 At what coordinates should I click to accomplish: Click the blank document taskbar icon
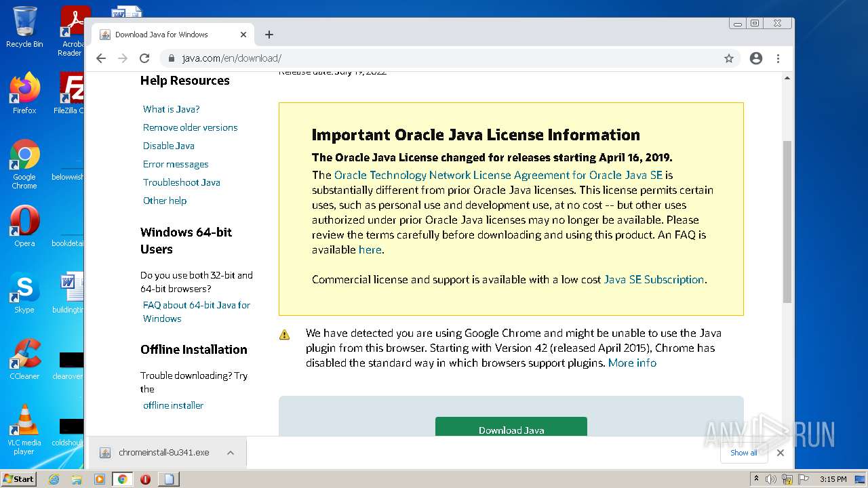tap(169, 479)
